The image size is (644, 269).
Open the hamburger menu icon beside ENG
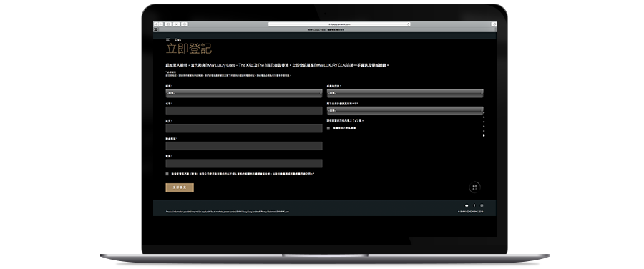168,40
